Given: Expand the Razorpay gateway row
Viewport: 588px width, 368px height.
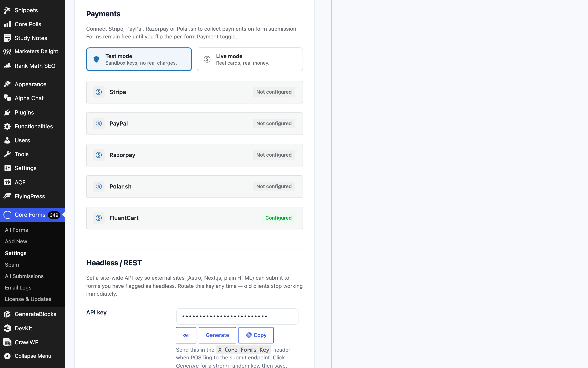Looking at the screenshot, I should pyautogui.click(x=194, y=155).
